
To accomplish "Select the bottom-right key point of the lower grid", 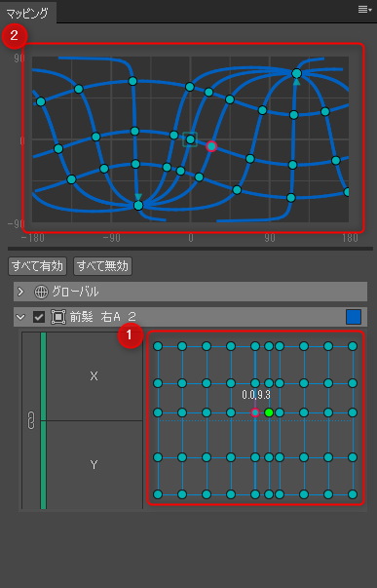I will tap(353, 494).
